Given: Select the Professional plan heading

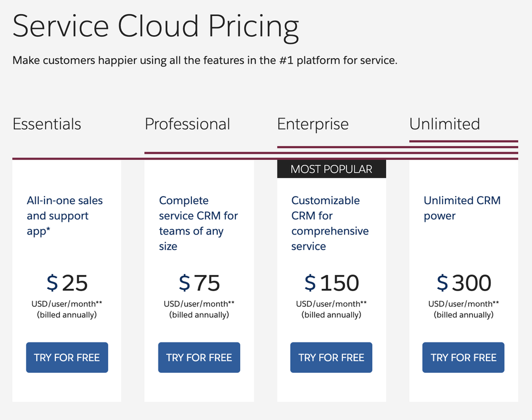Looking at the screenshot, I should (x=187, y=124).
